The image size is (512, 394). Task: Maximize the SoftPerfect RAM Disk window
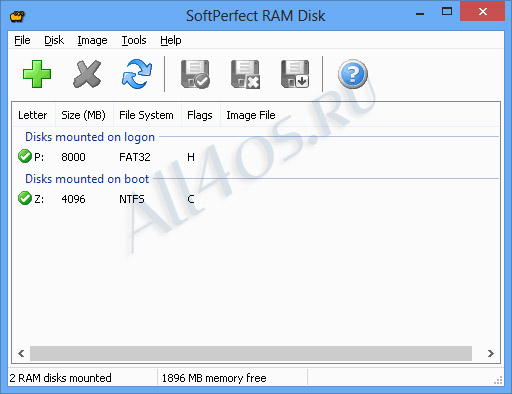(447, 12)
